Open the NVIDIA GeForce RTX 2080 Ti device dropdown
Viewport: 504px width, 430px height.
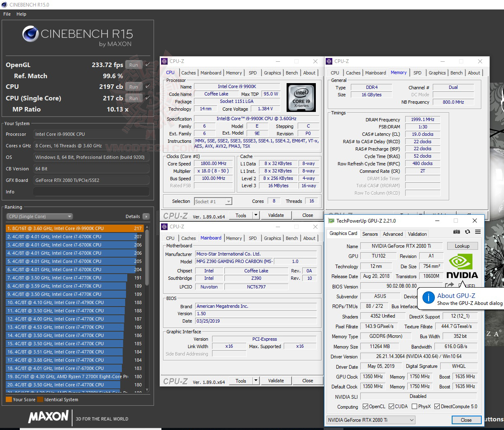(411, 420)
